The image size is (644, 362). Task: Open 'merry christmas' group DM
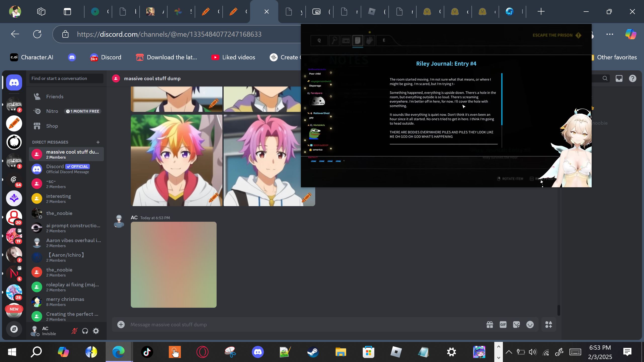tap(66, 301)
